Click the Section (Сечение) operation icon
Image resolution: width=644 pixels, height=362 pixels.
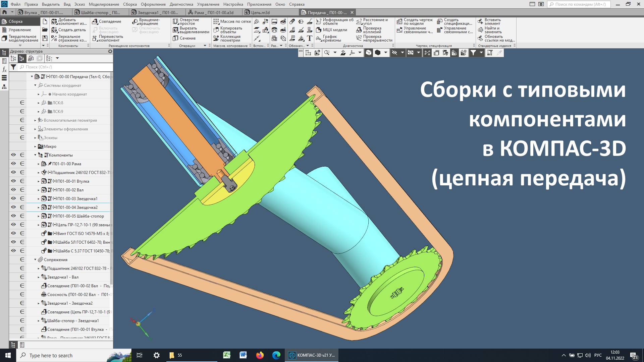coord(175,38)
